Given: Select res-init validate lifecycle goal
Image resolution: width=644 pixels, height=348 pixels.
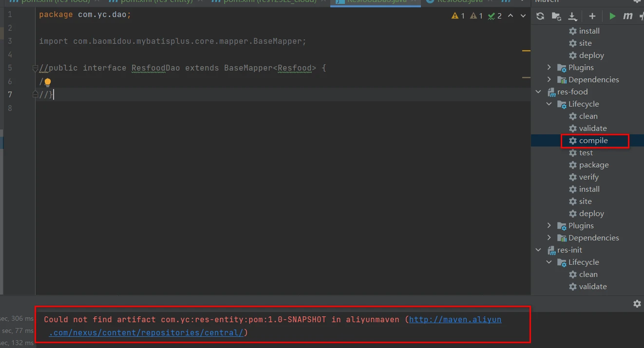Looking at the screenshot, I should pyautogui.click(x=593, y=286).
